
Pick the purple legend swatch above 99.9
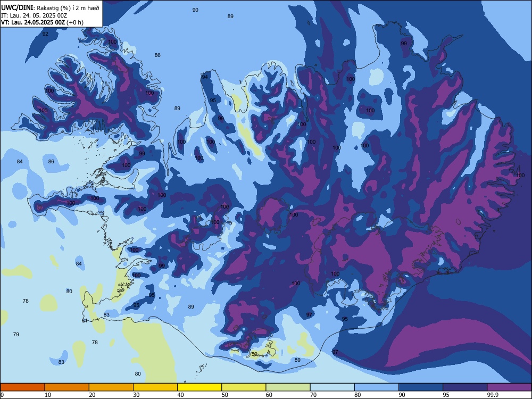tap(509, 387)
